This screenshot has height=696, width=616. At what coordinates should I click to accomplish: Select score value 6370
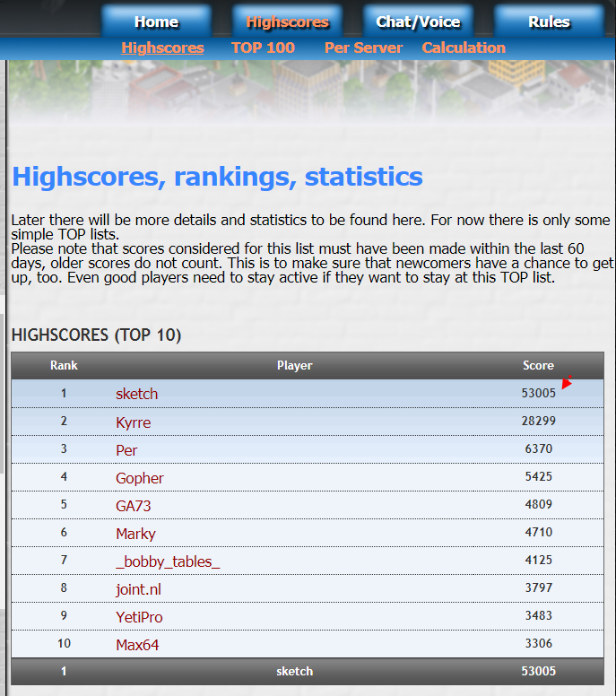(x=538, y=448)
